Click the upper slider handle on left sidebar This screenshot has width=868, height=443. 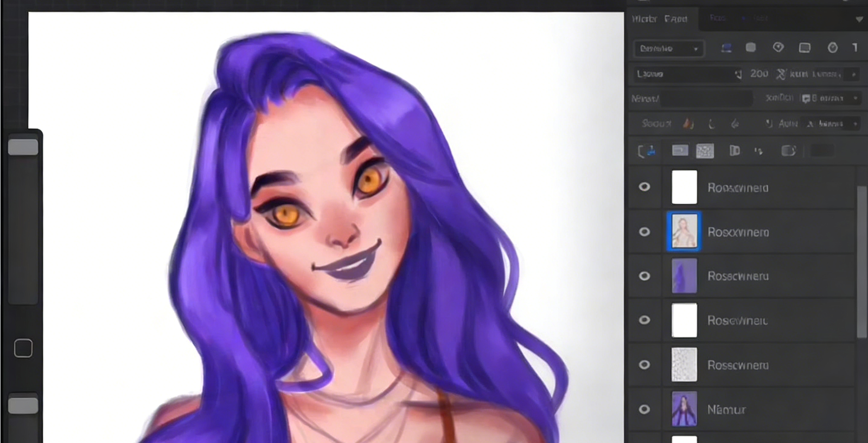pyautogui.click(x=23, y=147)
